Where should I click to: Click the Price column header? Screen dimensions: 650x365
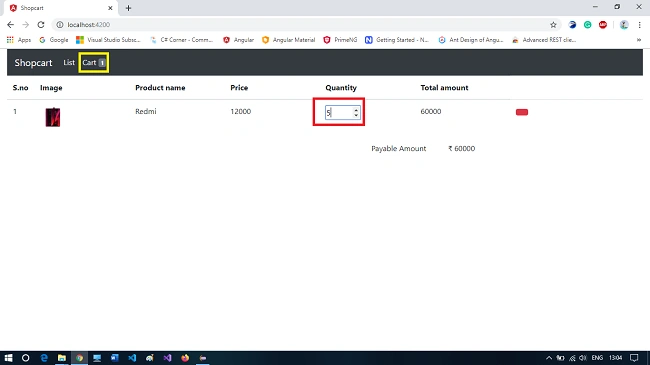[x=239, y=88]
